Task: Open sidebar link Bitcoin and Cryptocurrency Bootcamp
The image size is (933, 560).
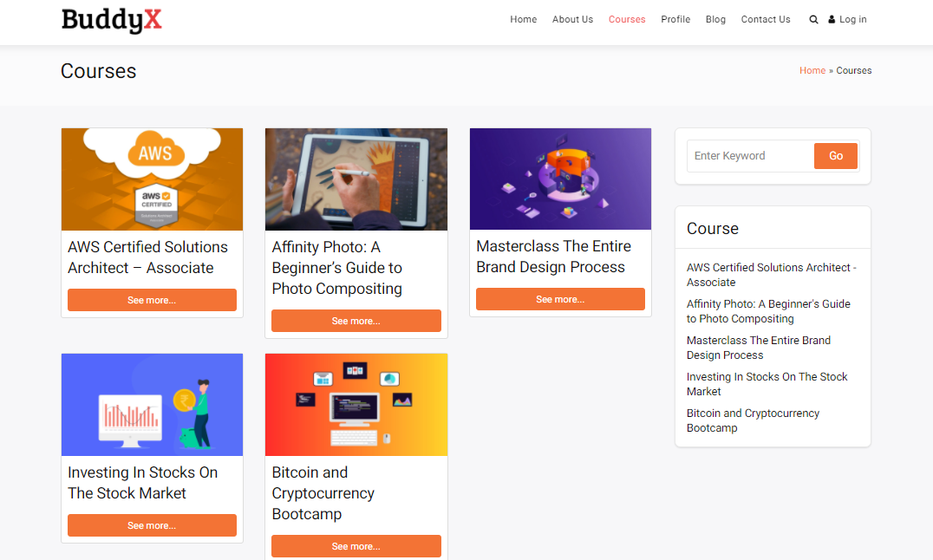Action: click(x=753, y=420)
